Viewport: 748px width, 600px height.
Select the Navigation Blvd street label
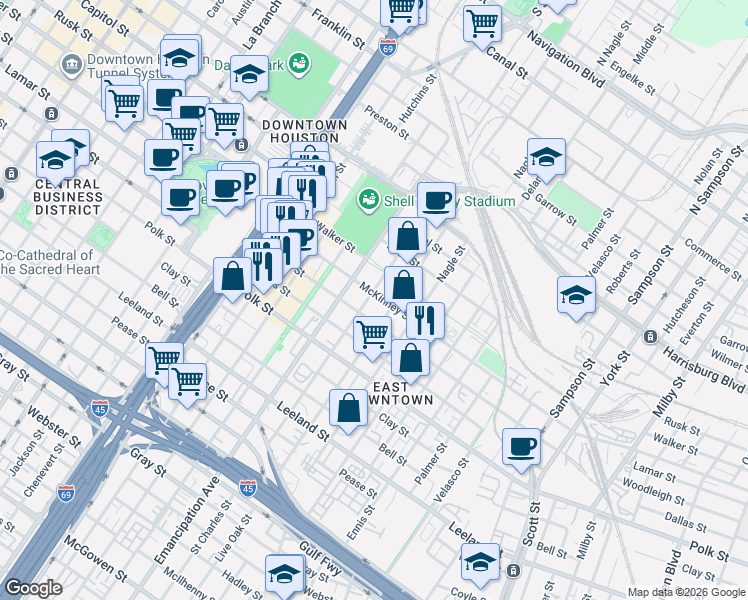[566, 59]
